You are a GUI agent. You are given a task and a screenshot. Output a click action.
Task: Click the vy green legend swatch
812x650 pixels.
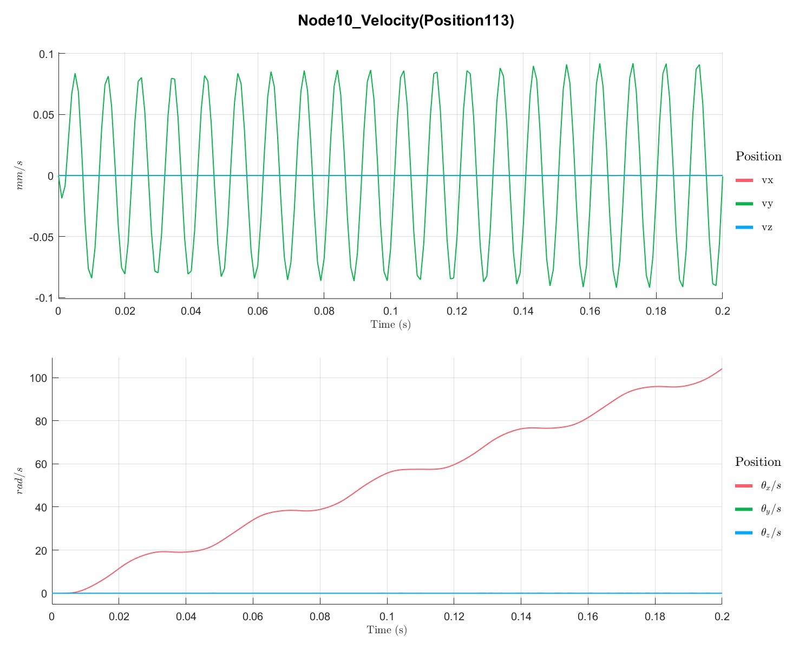click(x=744, y=204)
